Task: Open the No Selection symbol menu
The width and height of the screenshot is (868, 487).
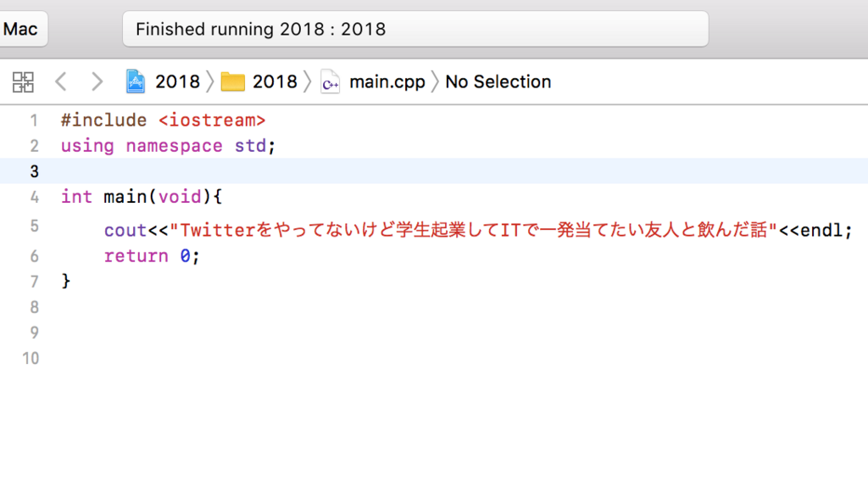Action: (498, 82)
